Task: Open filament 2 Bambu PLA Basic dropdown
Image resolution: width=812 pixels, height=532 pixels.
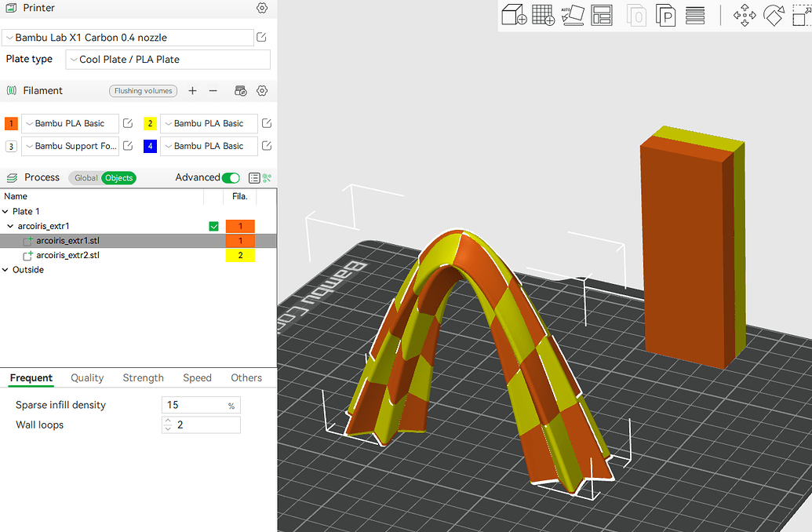Action: 209,123
